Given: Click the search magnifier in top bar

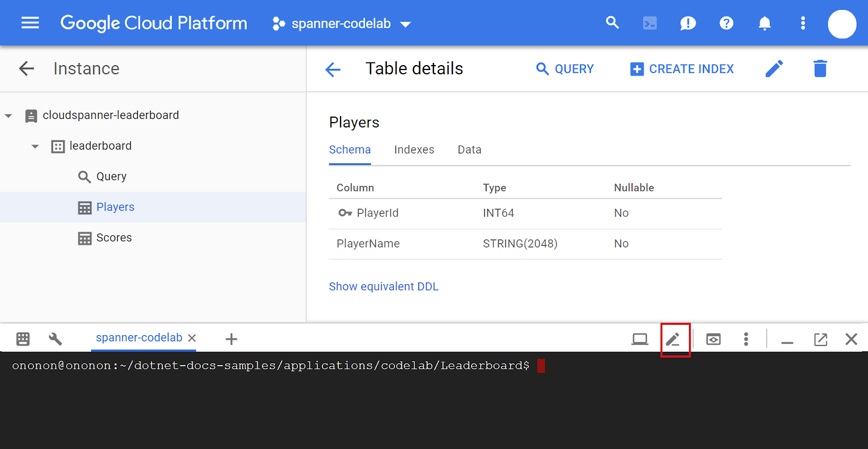Looking at the screenshot, I should click(612, 23).
